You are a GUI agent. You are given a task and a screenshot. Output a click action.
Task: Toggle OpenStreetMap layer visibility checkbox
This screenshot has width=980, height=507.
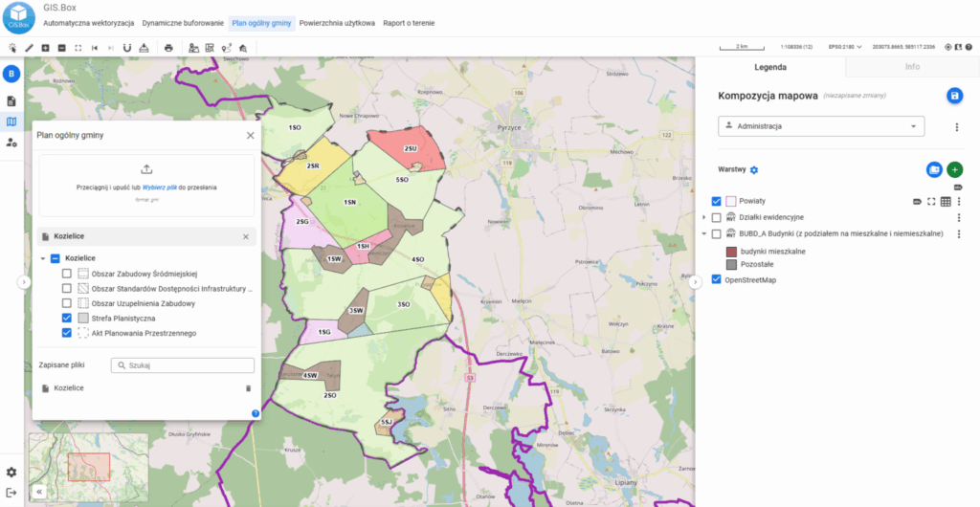pyautogui.click(x=716, y=279)
